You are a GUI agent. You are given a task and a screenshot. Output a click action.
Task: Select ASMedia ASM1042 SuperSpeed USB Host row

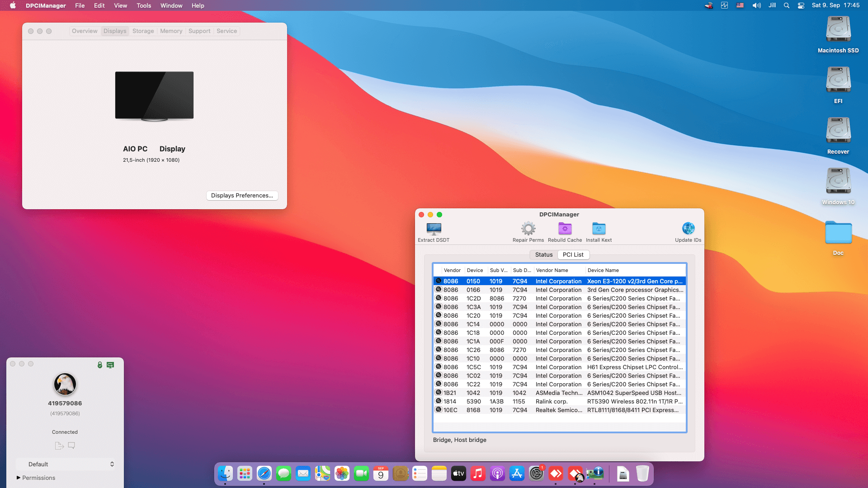[x=560, y=393]
